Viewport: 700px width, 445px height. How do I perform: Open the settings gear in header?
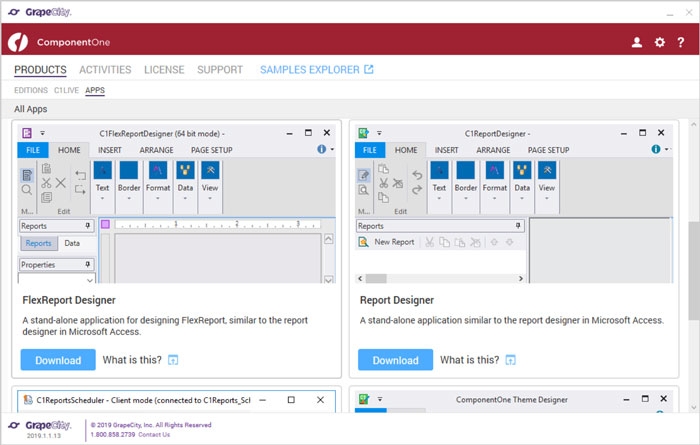click(659, 42)
